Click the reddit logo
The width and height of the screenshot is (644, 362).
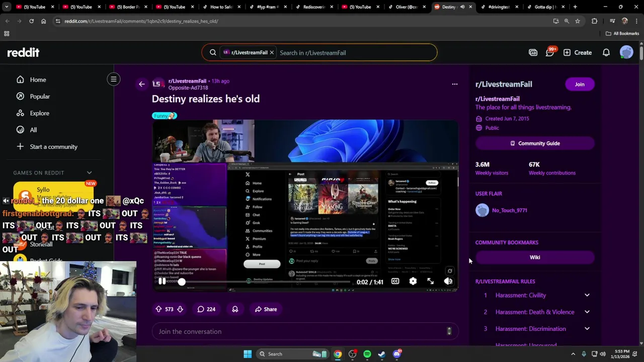23,53
